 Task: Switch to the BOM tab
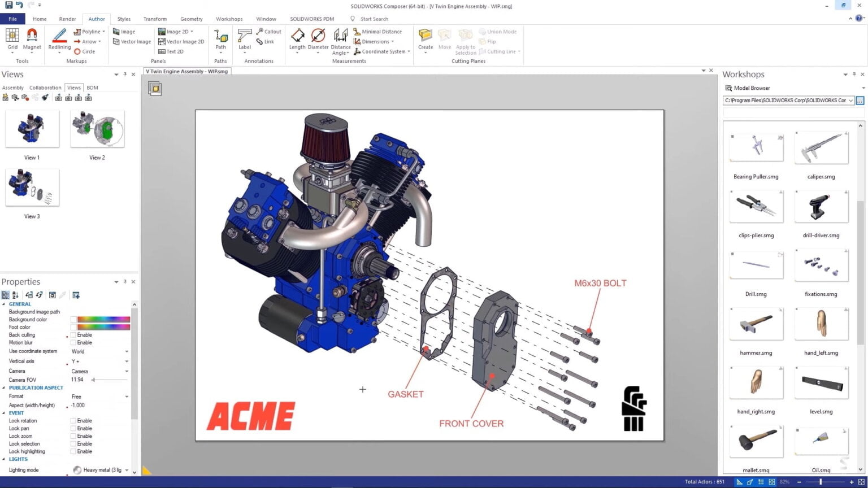[x=92, y=88]
